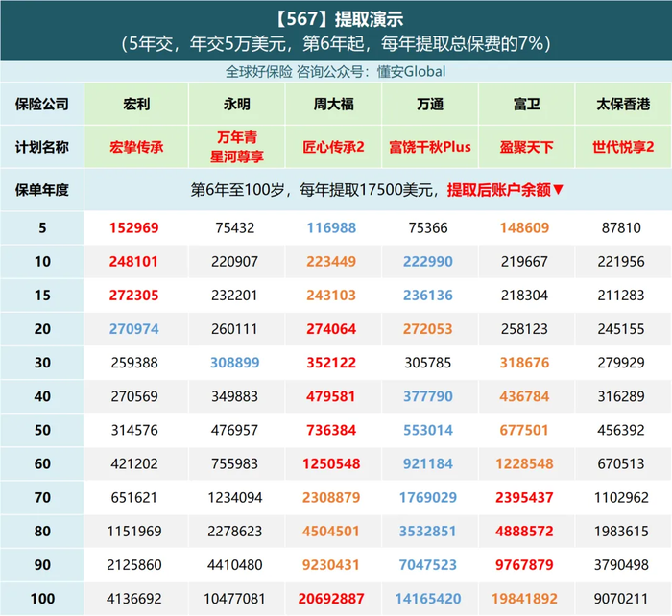
Task: Click the policy year 50 row label
Action: pos(42,430)
